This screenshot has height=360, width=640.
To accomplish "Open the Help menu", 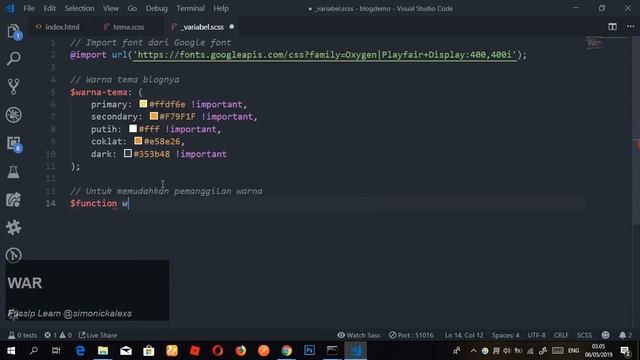I will click(x=221, y=8).
